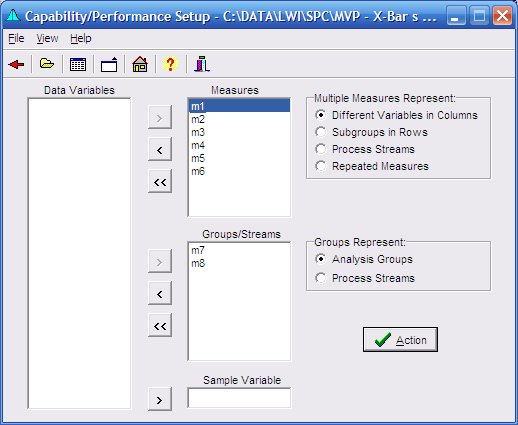Image resolution: width=518 pixels, height=425 pixels.
Task: Open the View menu
Action: tap(47, 38)
